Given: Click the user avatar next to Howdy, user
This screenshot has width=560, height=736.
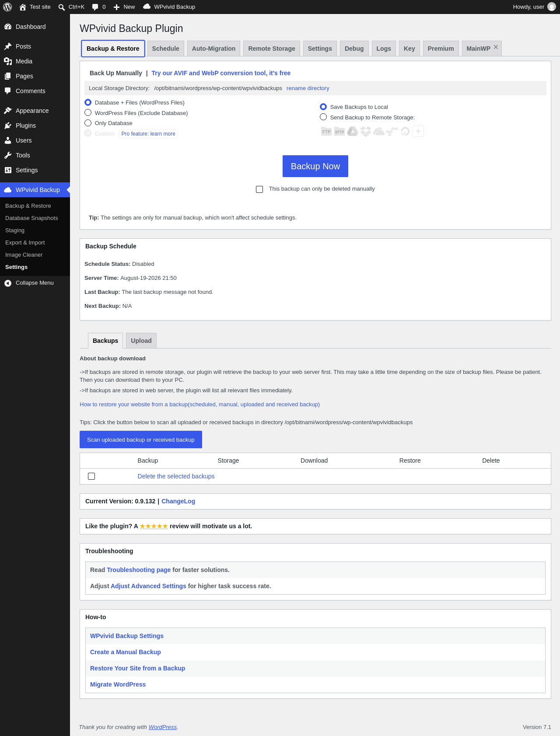Looking at the screenshot, I should click(552, 7).
